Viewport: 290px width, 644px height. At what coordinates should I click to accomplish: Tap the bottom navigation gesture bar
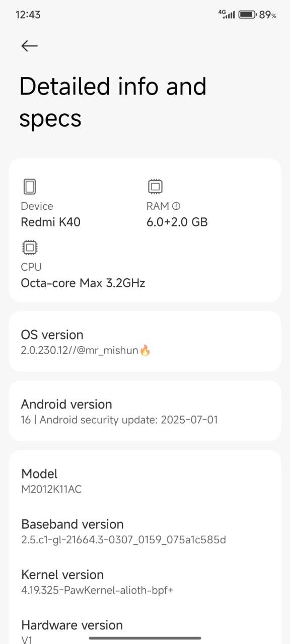tap(145, 638)
